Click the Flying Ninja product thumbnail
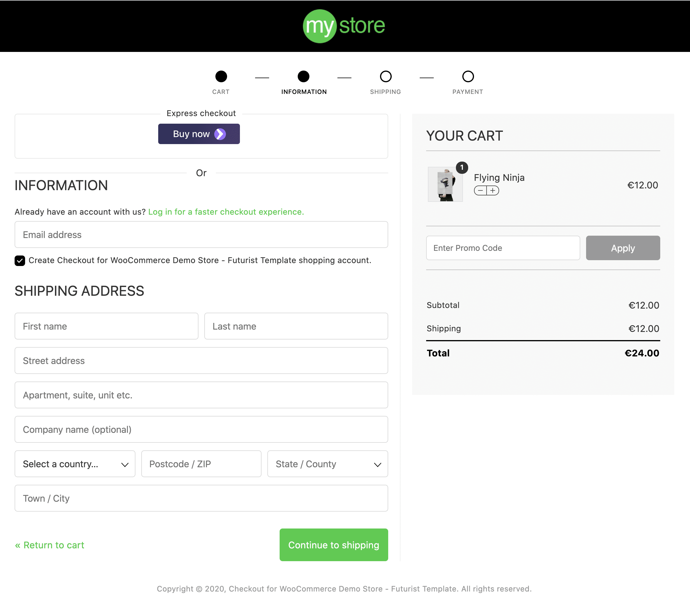Viewport: 690px width, 616px height. [445, 184]
